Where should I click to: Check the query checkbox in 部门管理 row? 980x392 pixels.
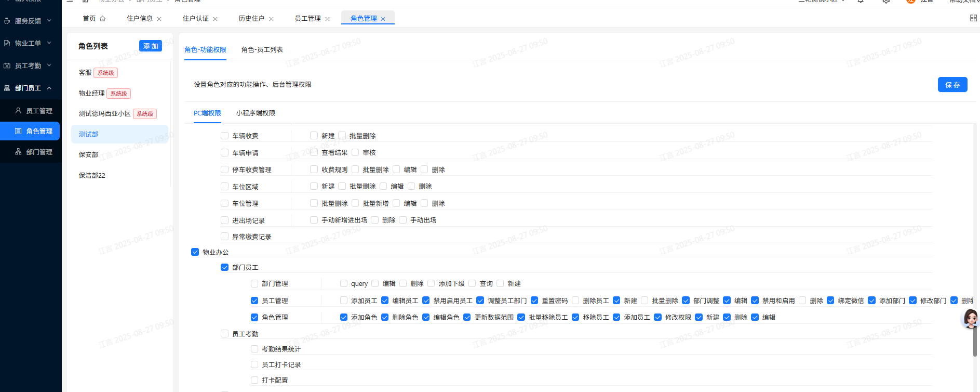point(344,283)
